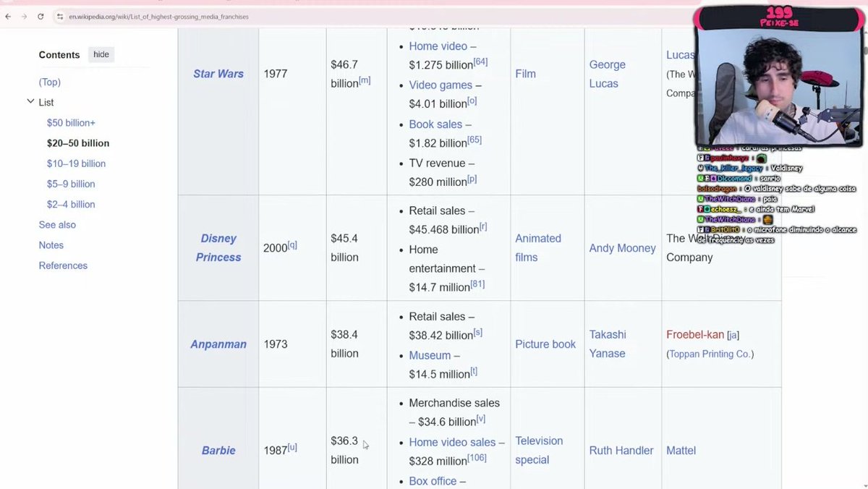Go to the $5–9 billion section
Screen dimensions: 868x489
click(71, 184)
